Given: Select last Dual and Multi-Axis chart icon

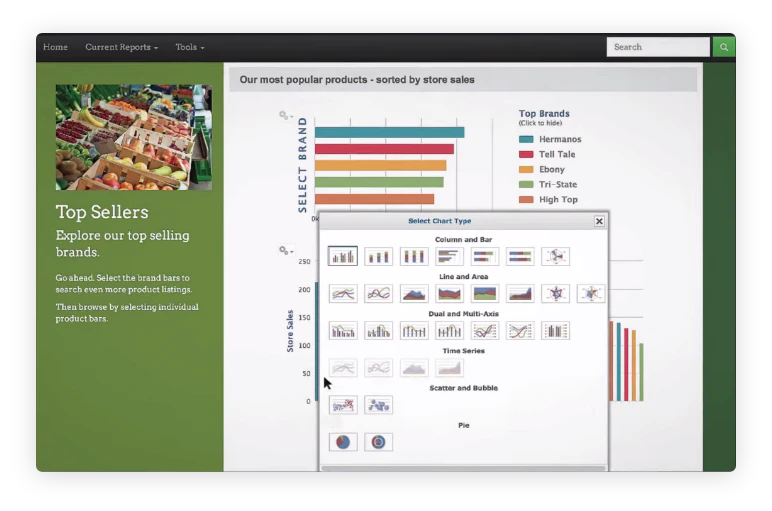Looking at the screenshot, I should (555, 331).
